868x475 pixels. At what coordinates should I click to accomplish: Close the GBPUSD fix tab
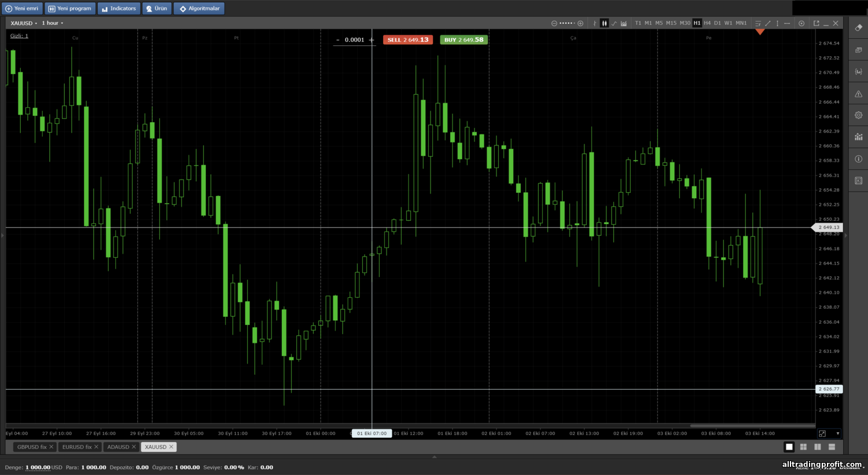coord(52,447)
